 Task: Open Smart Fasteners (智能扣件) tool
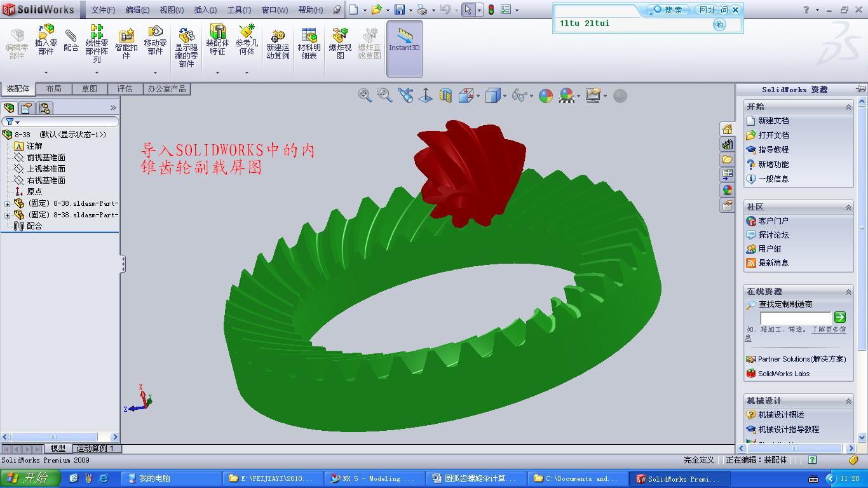tap(126, 43)
